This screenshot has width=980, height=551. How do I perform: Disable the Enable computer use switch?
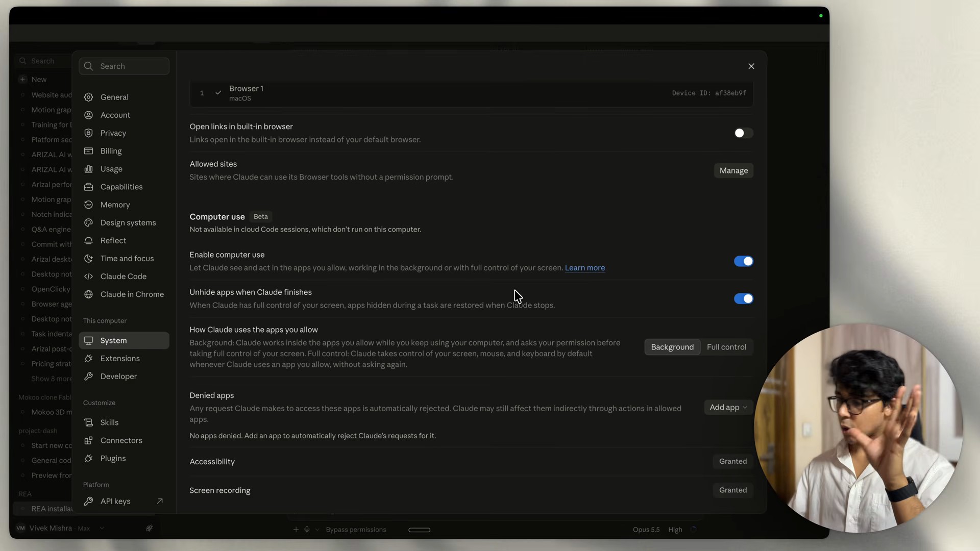pyautogui.click(x=743, y=261)
